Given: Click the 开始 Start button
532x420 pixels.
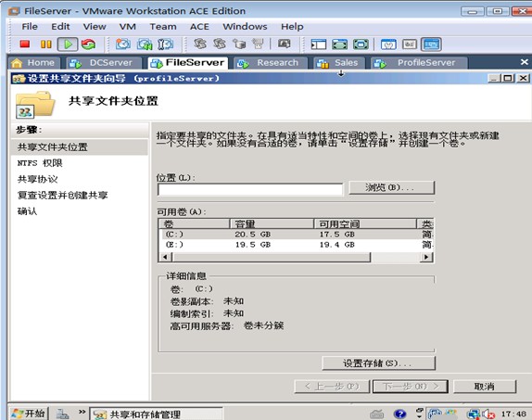Looking at the screenshot, I should [x=29, y=414].
